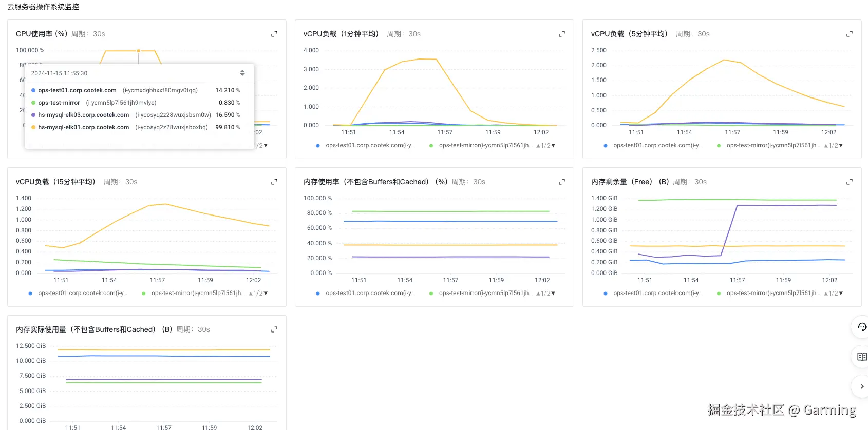Toggle ops-test01 legend in 内存使用率 chart

(365, 293)
